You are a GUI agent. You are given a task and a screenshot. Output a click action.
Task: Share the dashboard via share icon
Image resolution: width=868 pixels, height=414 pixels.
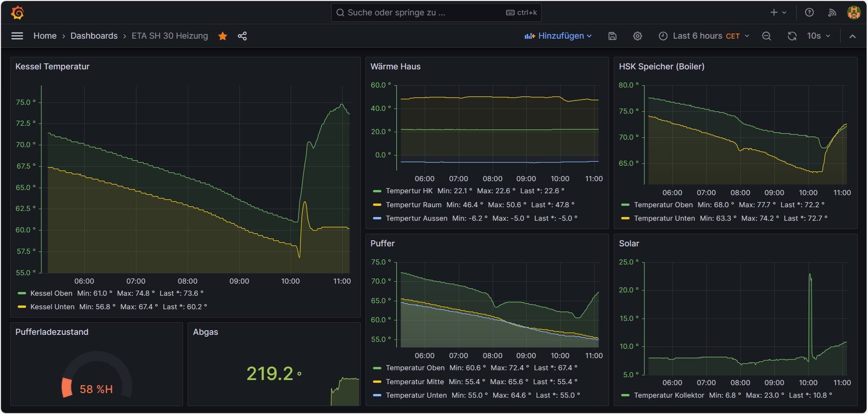pyautogui.click(x=242, y=36)
